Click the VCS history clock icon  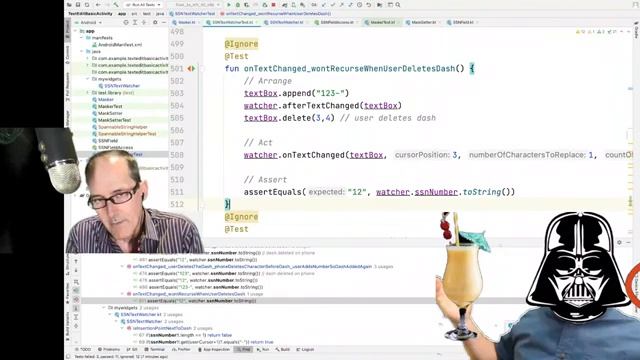pos(360,5)
